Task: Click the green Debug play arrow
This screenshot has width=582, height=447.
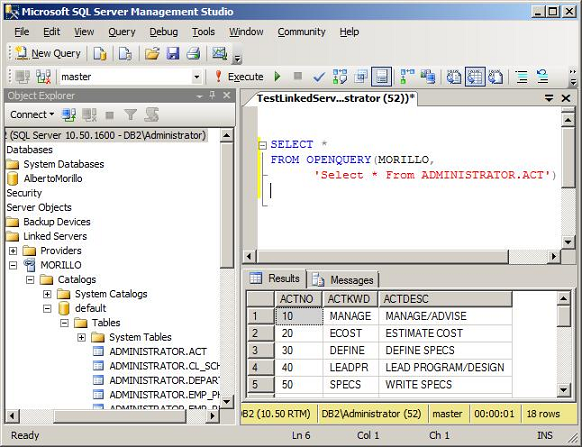Action: point(277,77)
